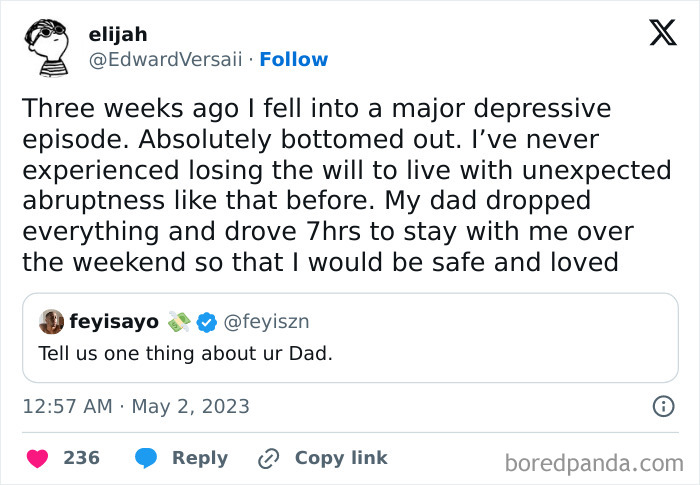Click the feyisayo display name
The width and height of the screenshot is (700, 485).
point(113,321)
